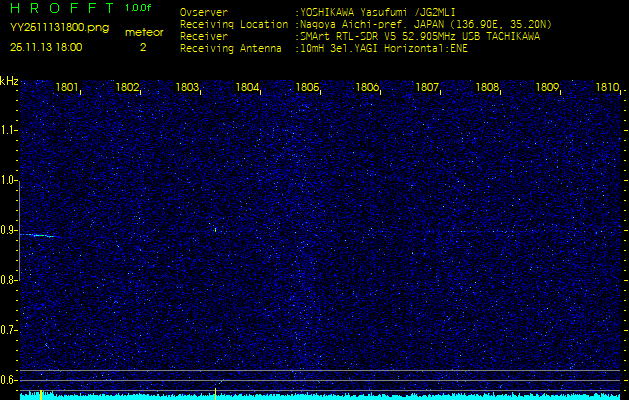
Task: Click the meteor count number 2
Action: click(x=143, y=47)
